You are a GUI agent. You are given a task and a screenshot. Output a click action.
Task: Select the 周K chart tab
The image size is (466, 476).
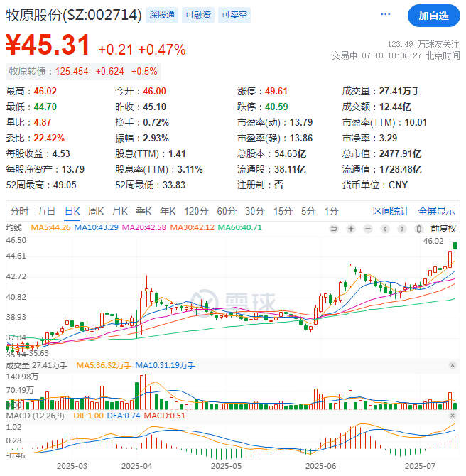coord(96,211)
